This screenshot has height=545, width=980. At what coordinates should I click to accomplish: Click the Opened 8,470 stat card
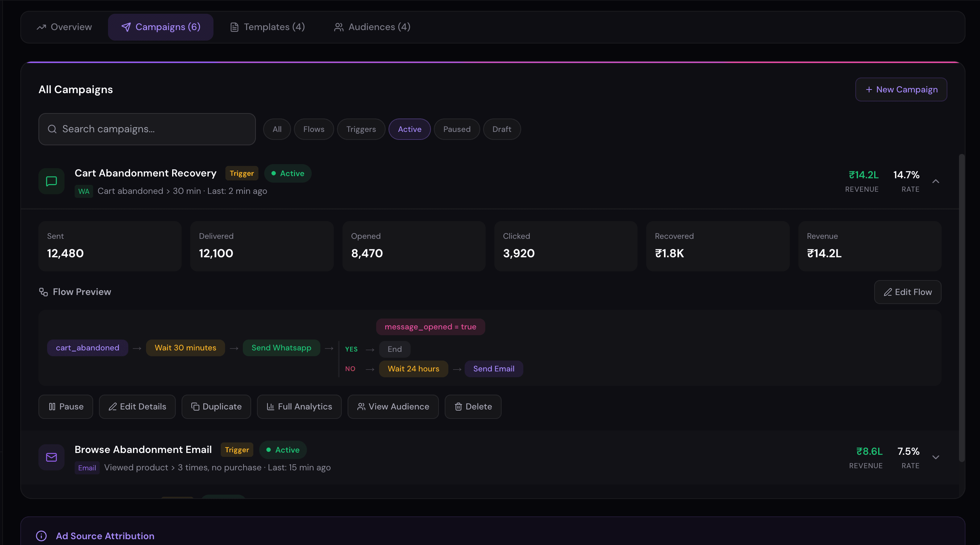coord(414,246)
